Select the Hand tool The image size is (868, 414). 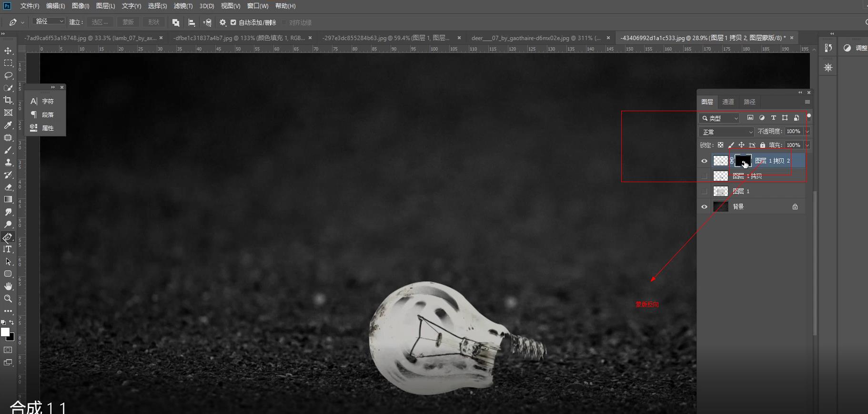[x=8, y=286]
